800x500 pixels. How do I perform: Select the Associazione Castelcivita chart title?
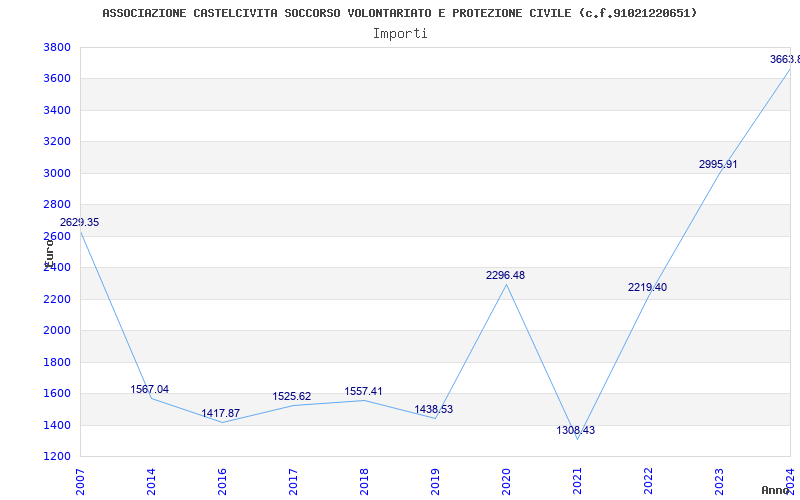[x=400, y=13]
